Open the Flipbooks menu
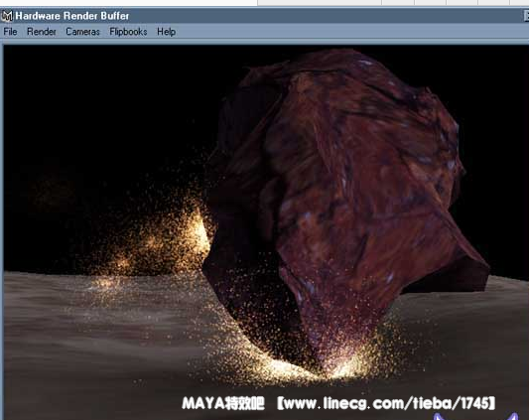The height and width of the screenshot is (420, 529). tap(128, 32)
